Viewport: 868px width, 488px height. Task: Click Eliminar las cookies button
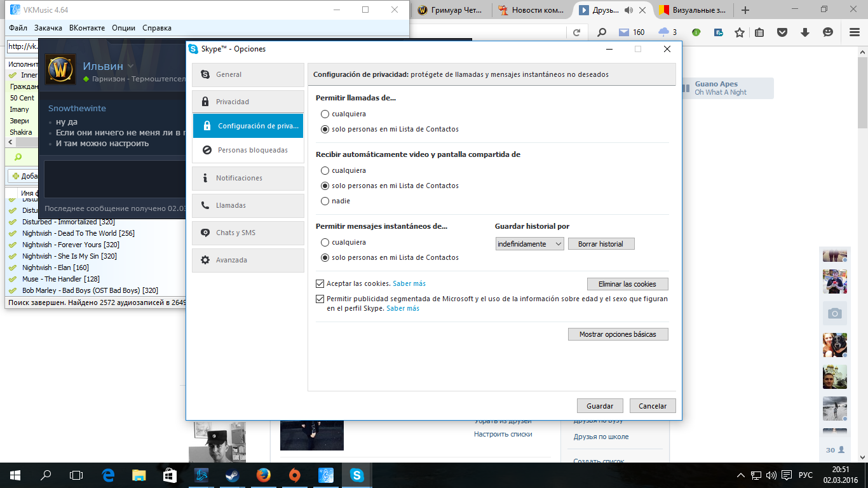627,284
